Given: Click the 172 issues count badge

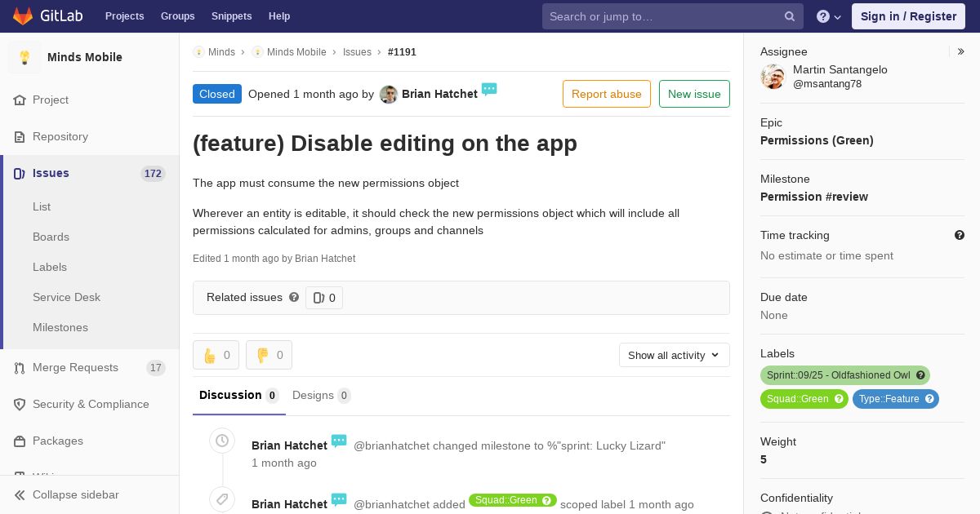Looking at the screenshot, I should pyautogui.click(x=153, y=174).
